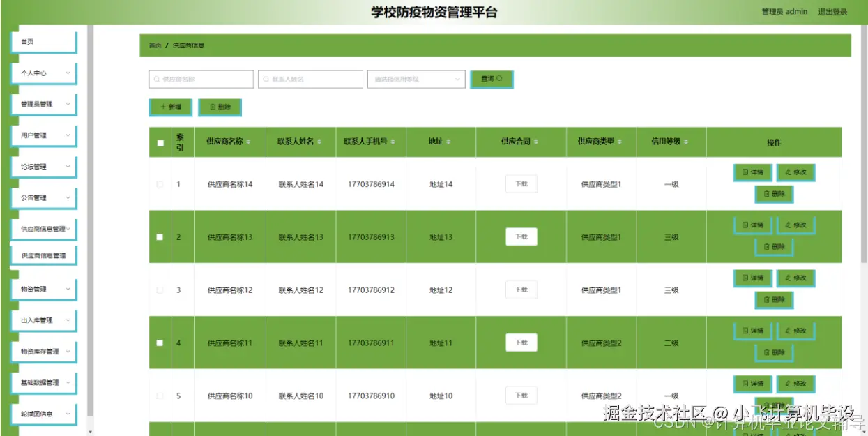Click 下载 in 供应商名称12 row
The image size is (868, 436).
tap(521, 290)
